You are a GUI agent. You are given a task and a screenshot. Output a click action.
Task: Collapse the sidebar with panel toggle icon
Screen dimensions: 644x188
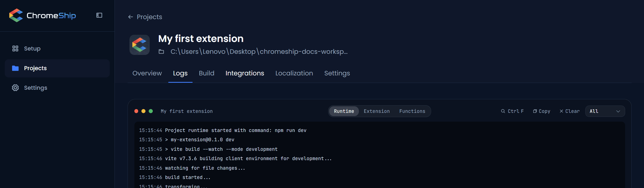click(99, 15)
